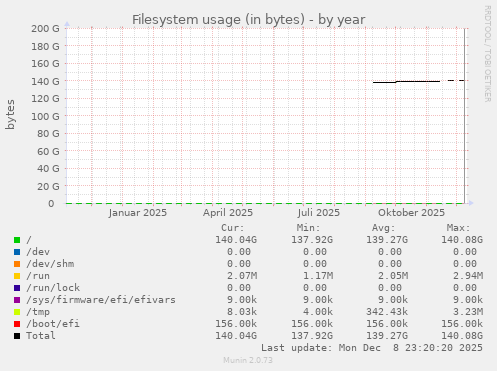Click the purple swatch for efivars
This screenshot has height=371, width=497.
click(x=17, y=300)
